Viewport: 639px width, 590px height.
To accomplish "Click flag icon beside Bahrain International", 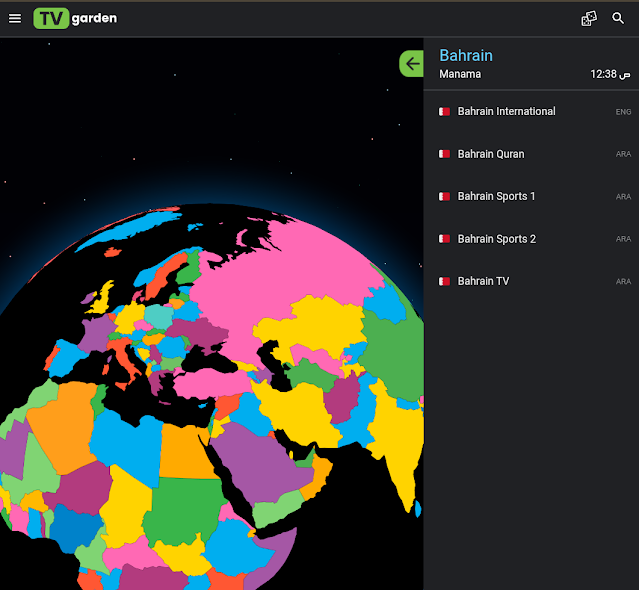I will 444,112.
